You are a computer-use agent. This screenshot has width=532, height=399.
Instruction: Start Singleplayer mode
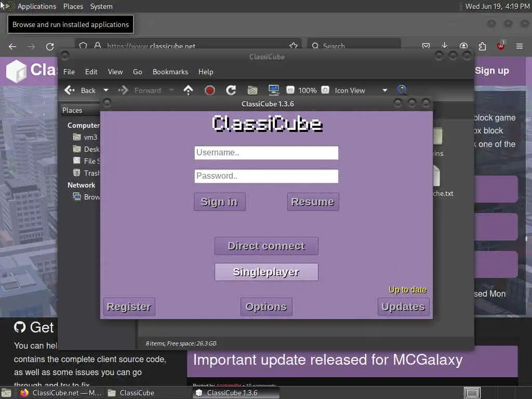click(267, 272)
